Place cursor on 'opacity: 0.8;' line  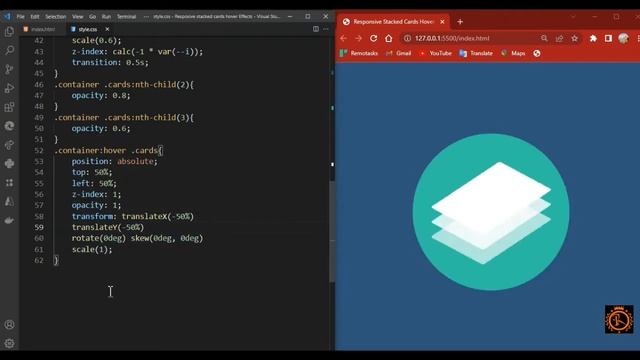click(101, 96)
